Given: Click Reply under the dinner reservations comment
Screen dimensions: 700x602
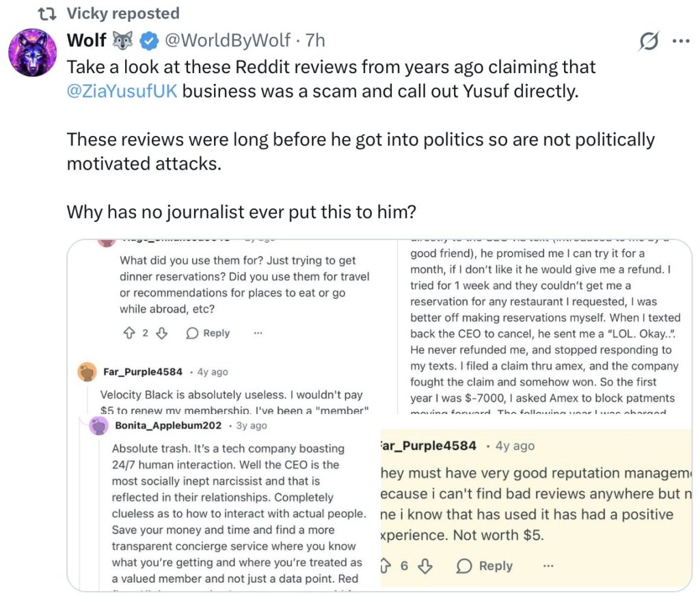Looking at the screenshot, I should coord(208,333).
